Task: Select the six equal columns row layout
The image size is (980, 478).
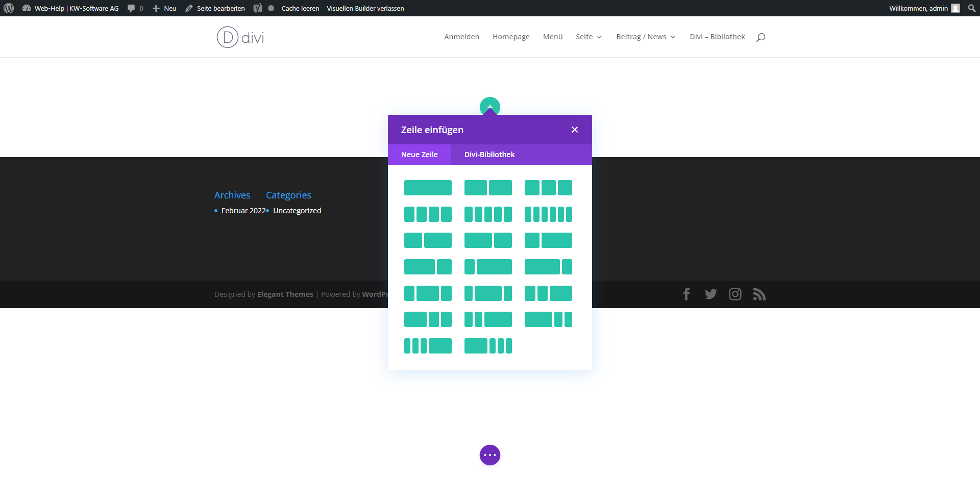Action: tap(548, 214)
